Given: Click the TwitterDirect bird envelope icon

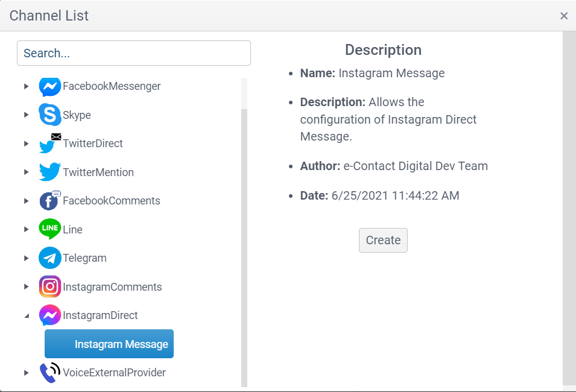Looking at the screenshot, I should (x=50, y=144).
